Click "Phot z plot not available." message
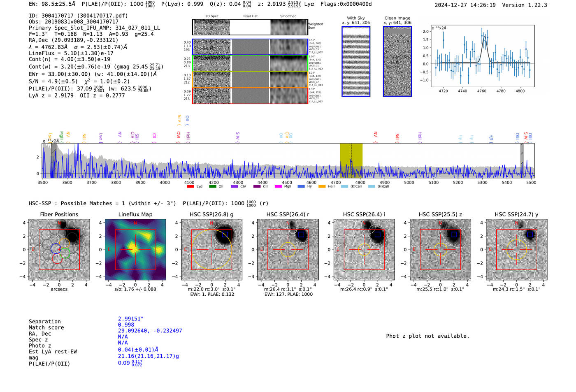The image size is (576, 392). point(427,336)
